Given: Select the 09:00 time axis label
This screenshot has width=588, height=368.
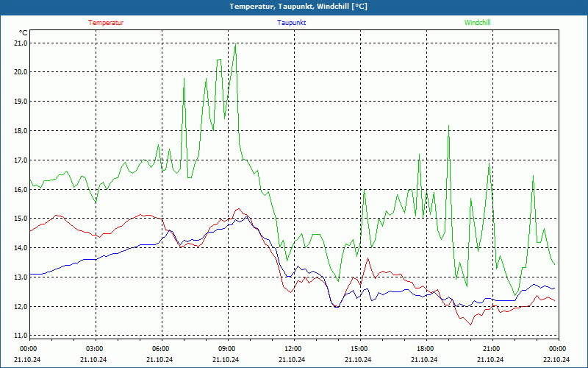Looking at the screenshot, I should 226,349.
